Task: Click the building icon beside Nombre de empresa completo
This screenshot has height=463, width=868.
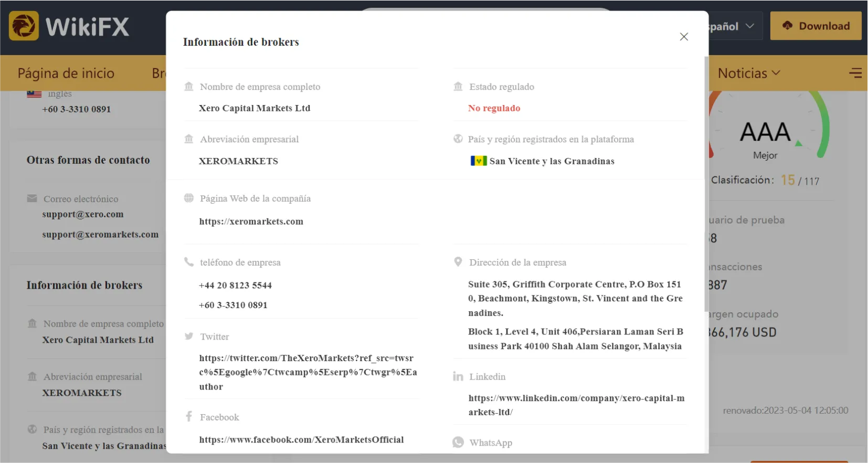Action: coord(189,86)
